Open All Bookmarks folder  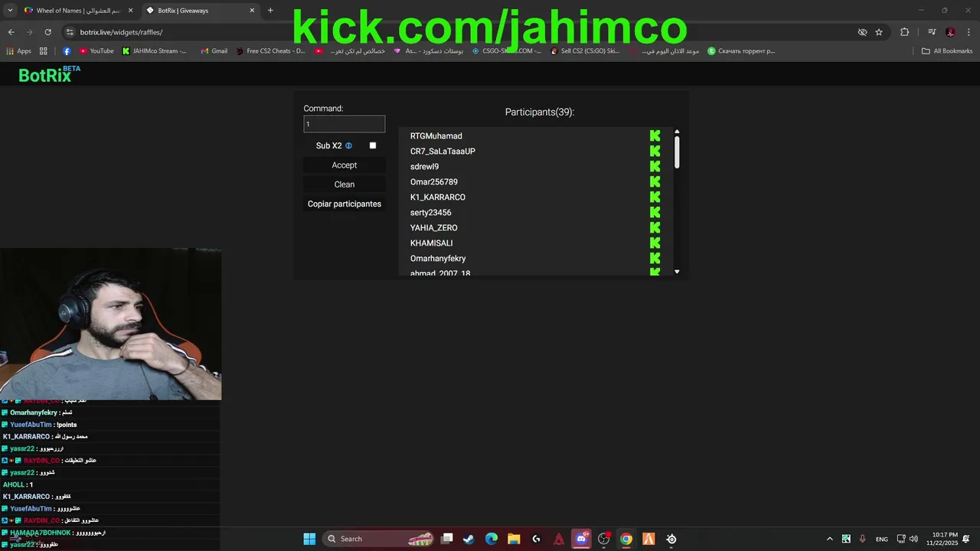coord(947,51)
